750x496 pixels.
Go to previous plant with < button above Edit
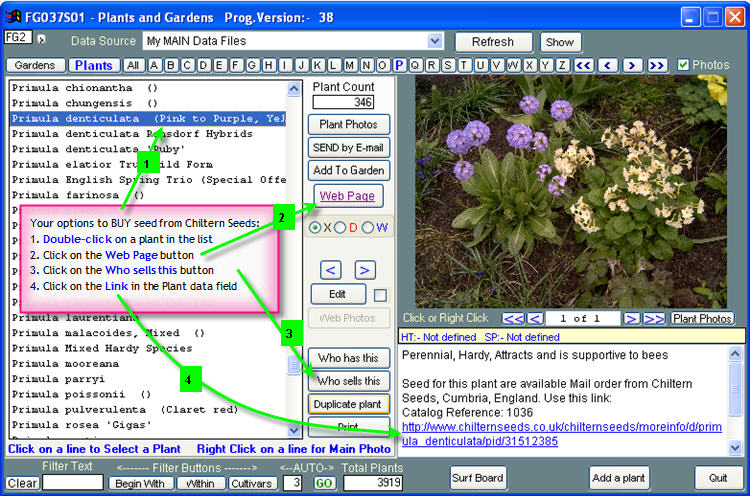(x=331, y=270)
